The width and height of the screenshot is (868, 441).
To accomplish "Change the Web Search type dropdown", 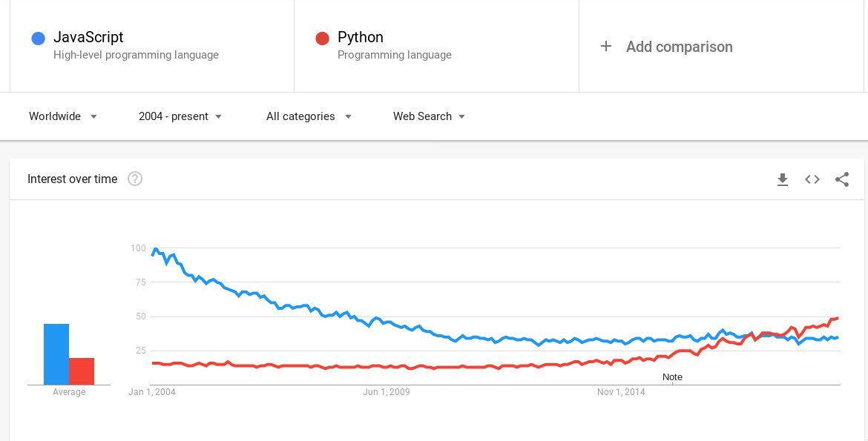I will coord(429,116).
